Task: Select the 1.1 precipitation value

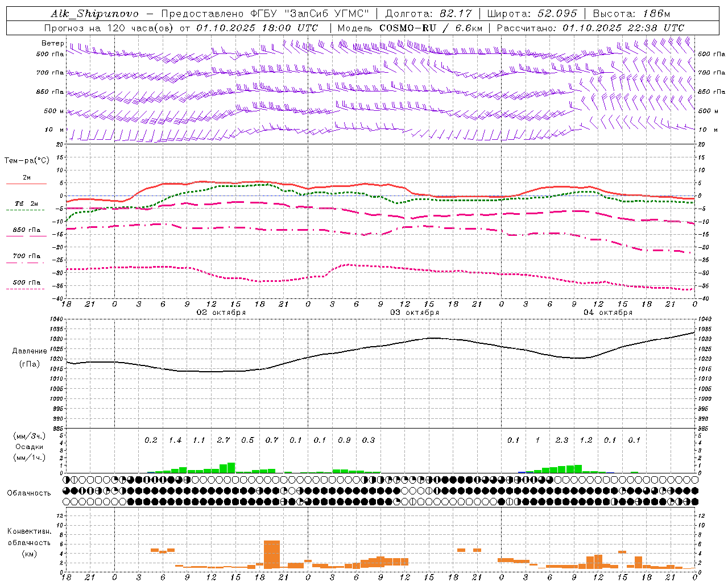Action: coord(199,440)
